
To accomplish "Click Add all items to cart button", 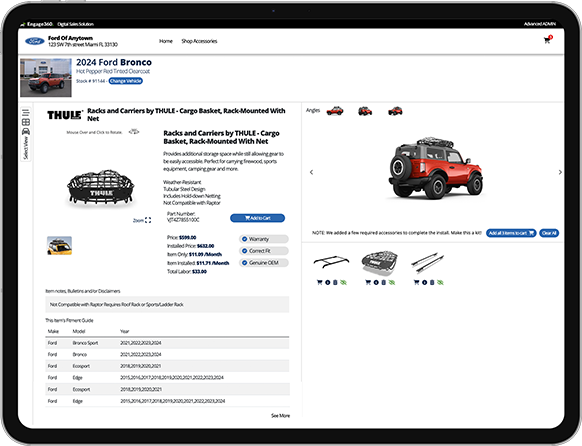I will pyautogui.click(x=511, y=233).
